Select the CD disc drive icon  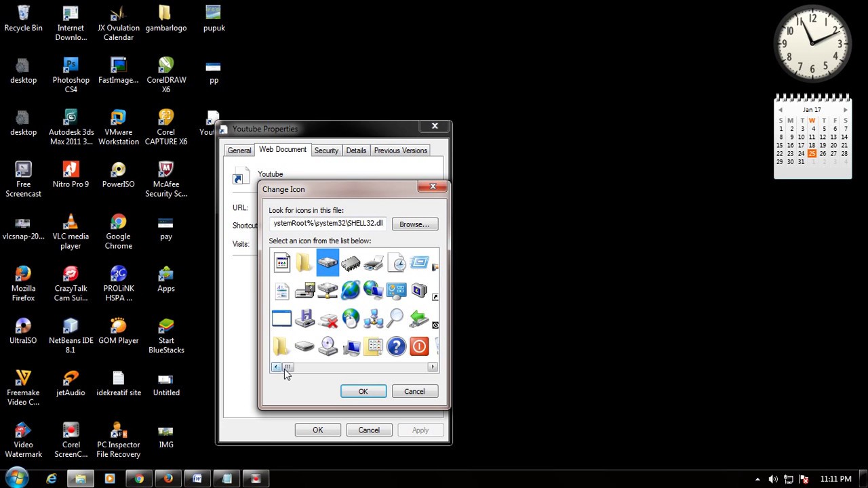pyautogui.click(x=328, y=346)
